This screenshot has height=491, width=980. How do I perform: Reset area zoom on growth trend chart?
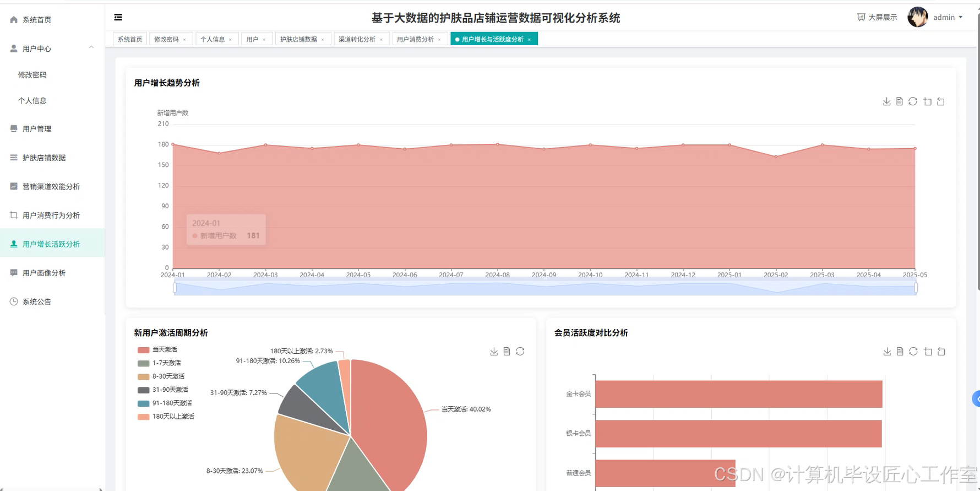pos(941,101)
